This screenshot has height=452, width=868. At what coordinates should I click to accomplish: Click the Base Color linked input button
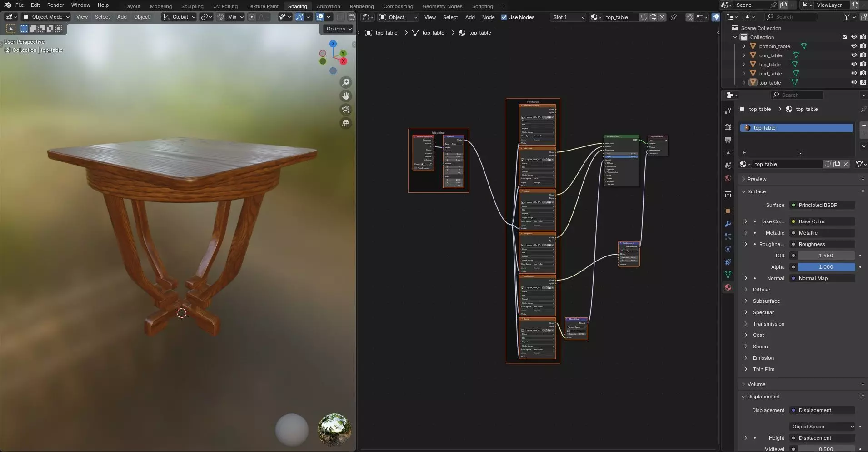coord(822,221)
